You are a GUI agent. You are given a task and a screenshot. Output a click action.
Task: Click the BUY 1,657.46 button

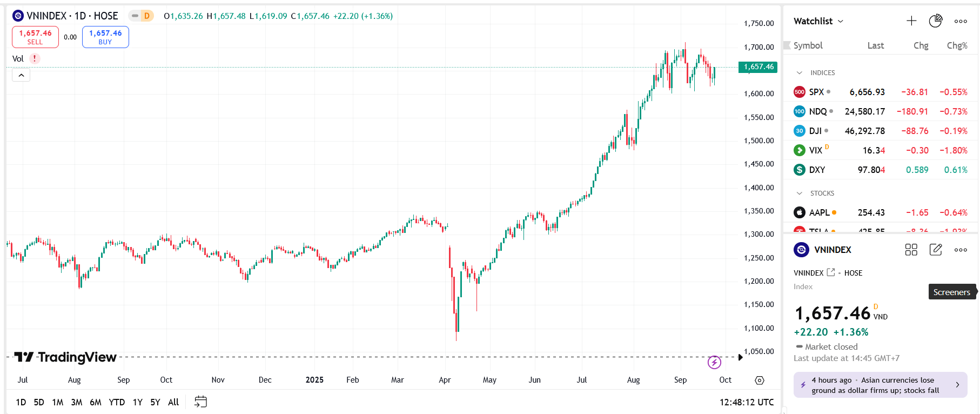tap(105, 37)
